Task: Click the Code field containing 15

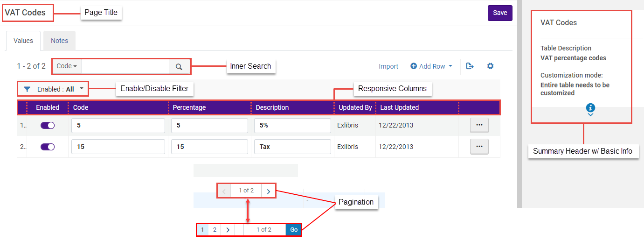Action: tap(118, 147)
